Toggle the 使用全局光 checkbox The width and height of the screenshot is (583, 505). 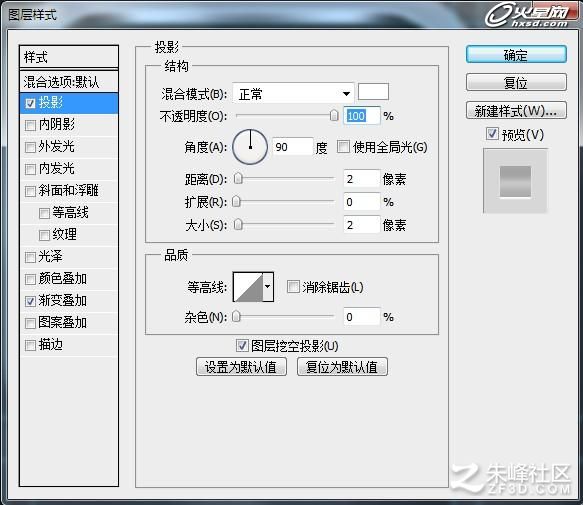[343, 147]
